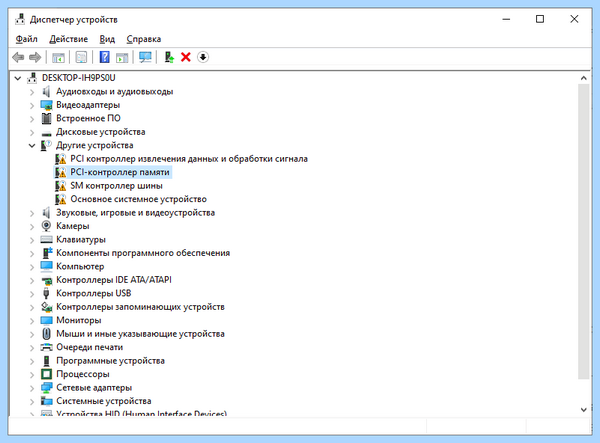Toggle the console tree pane icon

point(58,57)
